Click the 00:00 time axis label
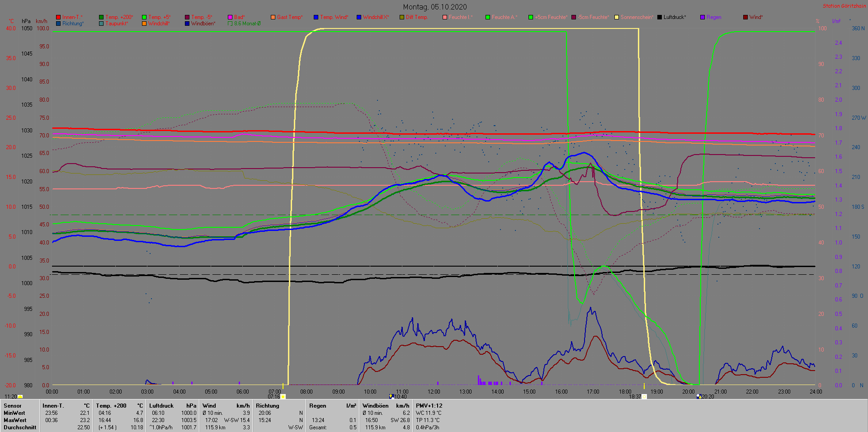This screenshot has width=868, height=432. (x=52, y=392)
